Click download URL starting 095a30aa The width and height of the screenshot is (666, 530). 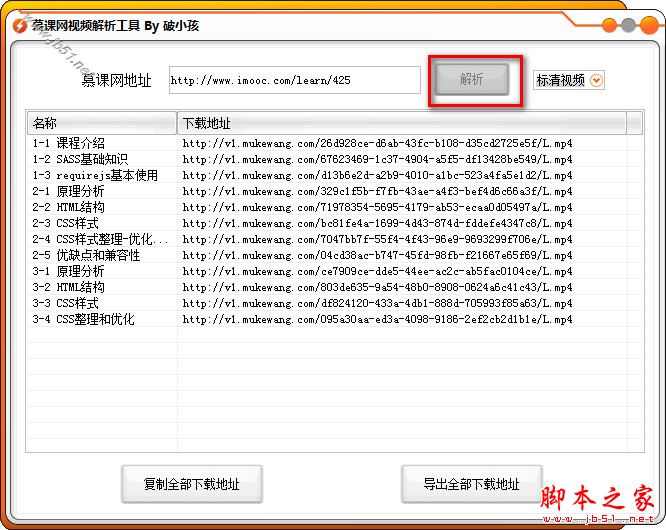tap(378, 319)
